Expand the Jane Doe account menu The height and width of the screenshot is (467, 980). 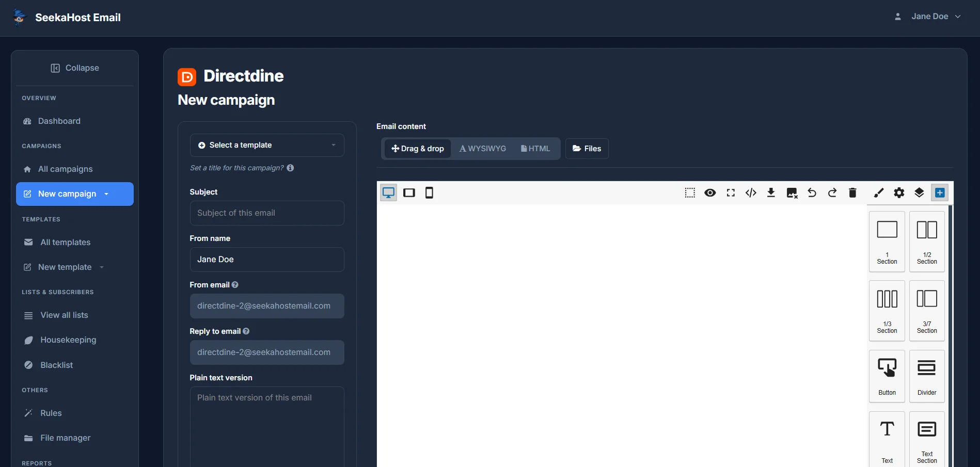(928, 17)
